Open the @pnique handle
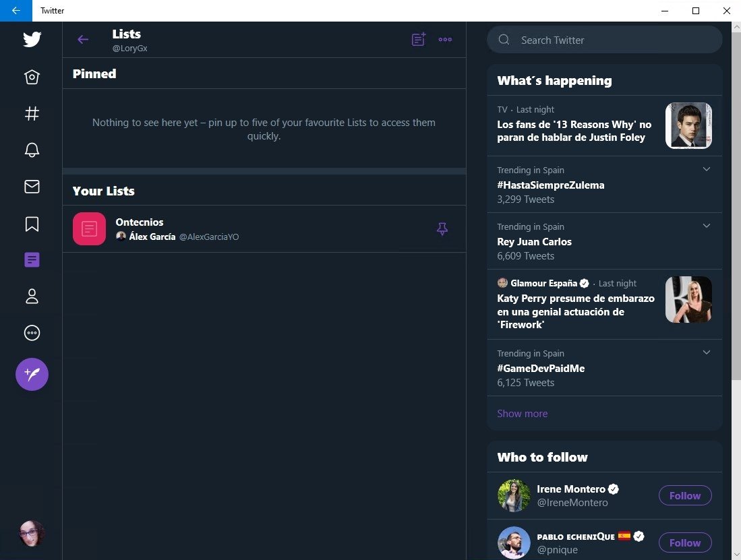 point(557,550)
